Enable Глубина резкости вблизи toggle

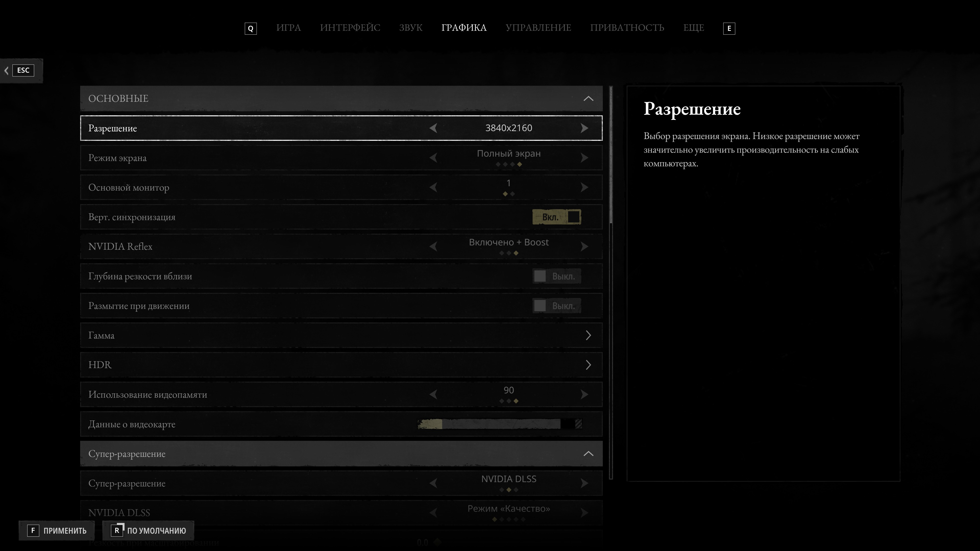[556, 276]
